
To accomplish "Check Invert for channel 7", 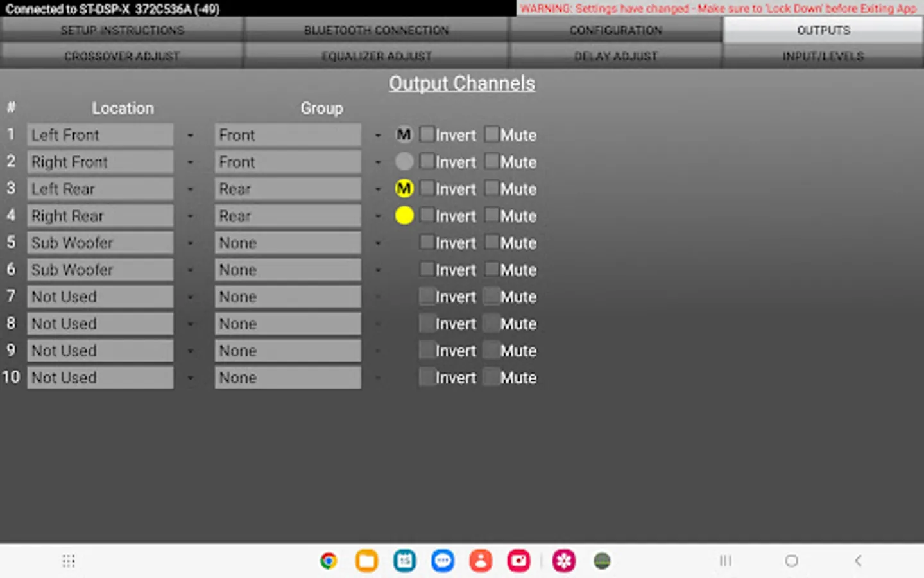I will click(x=427, y=296).
